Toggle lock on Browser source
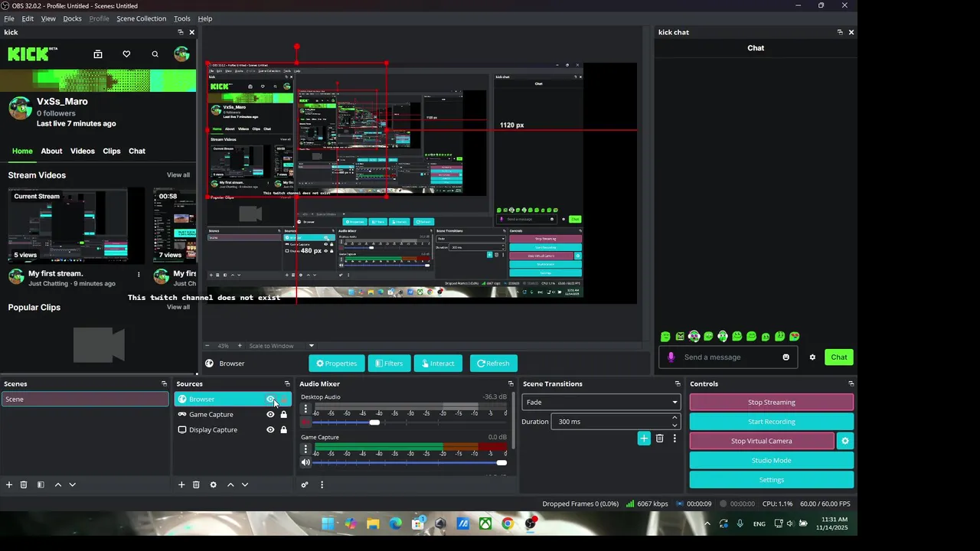 pos(284,399)
